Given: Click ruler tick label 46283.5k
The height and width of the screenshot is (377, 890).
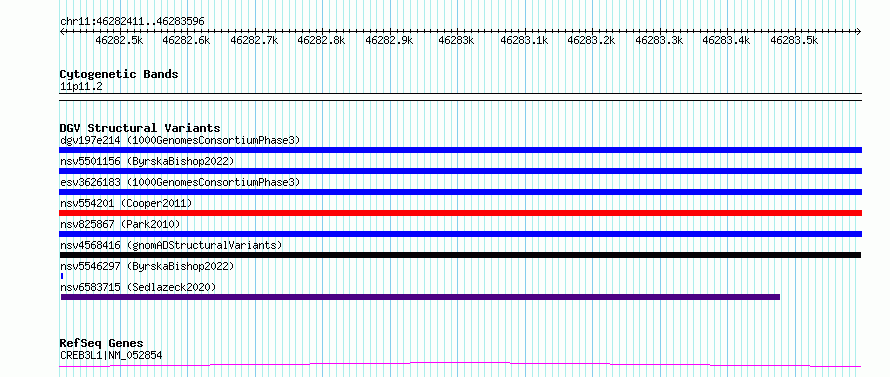Looking at the screenshot, I should [795, 40].
